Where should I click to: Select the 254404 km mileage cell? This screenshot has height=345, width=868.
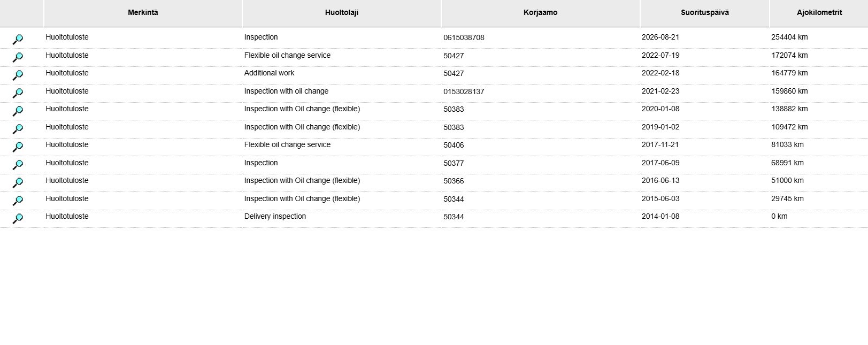(x=789, y=37)
